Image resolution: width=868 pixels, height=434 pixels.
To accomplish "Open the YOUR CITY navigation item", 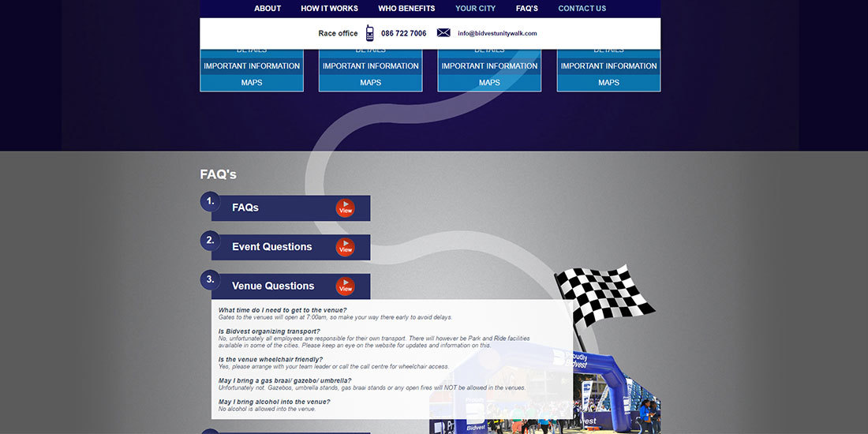I will 475,9.
